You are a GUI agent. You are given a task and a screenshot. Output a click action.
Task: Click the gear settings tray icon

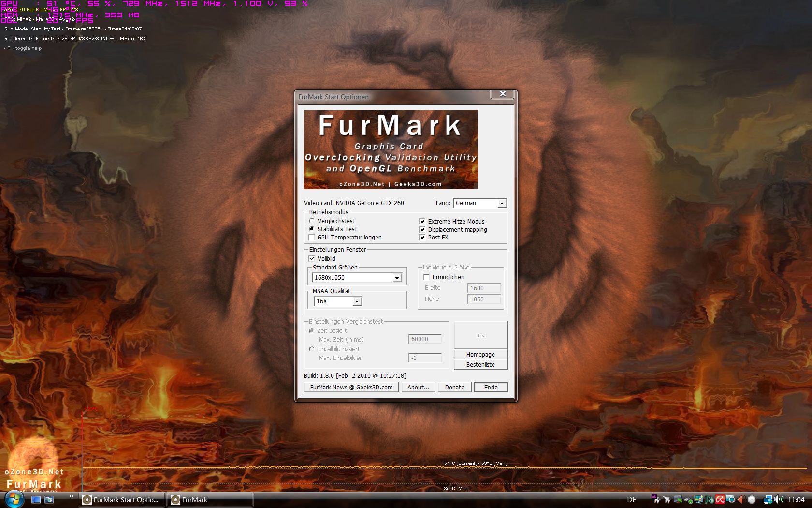(731, 500)
